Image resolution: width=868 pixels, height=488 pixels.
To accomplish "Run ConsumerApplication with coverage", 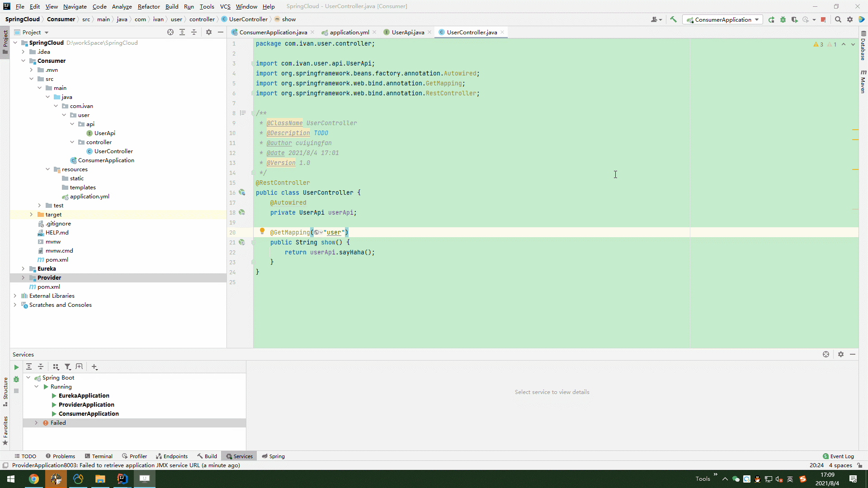I will pyautogui.click(x=794, y=19).
